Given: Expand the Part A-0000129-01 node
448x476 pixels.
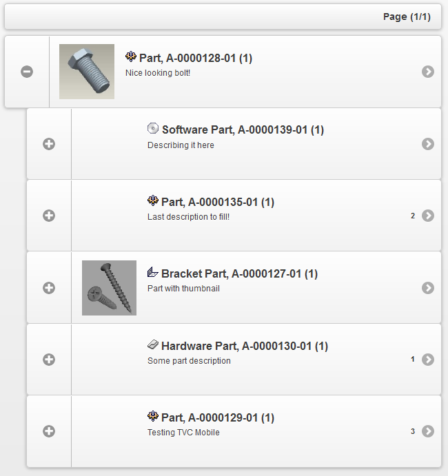Looking at the screenshot, I should 49,431.
